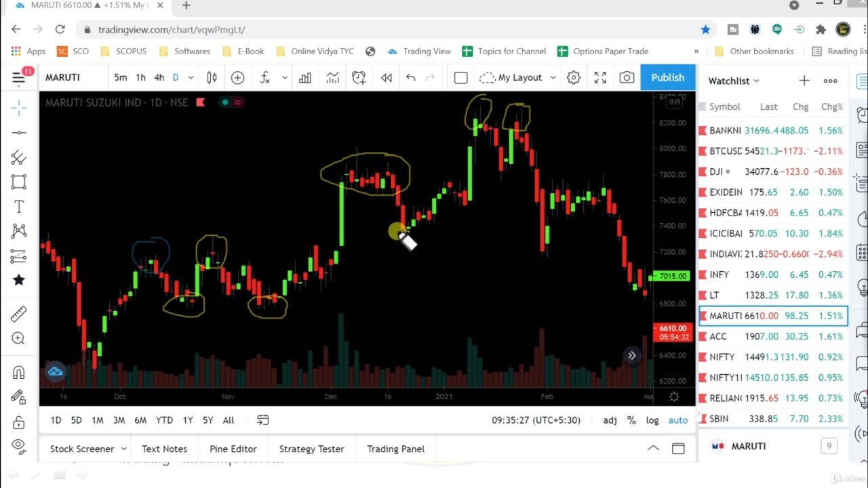Image resolution: width=868 pixels, height=488 pixels.
Task: Toggle stay in drawing mode
Action: (19, 397)
